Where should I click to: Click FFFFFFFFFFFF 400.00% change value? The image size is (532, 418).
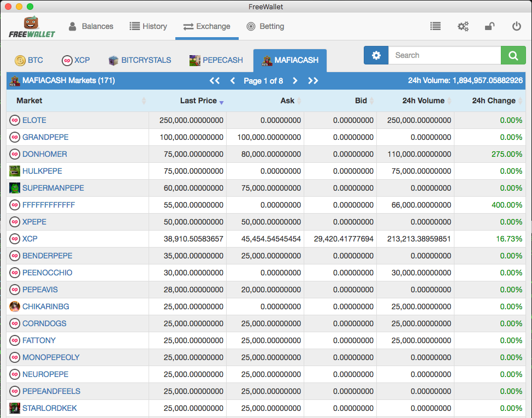pyautogui.click(x=507, y=205)
